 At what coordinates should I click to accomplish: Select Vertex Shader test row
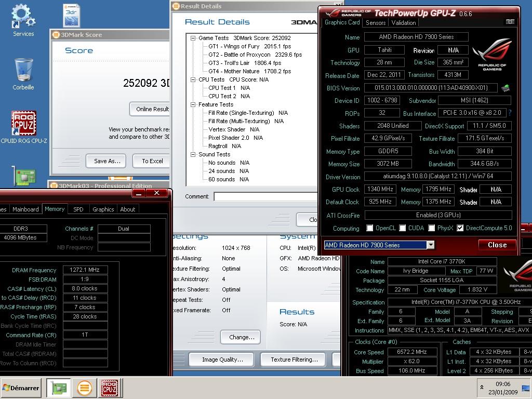tap(234, 129)
